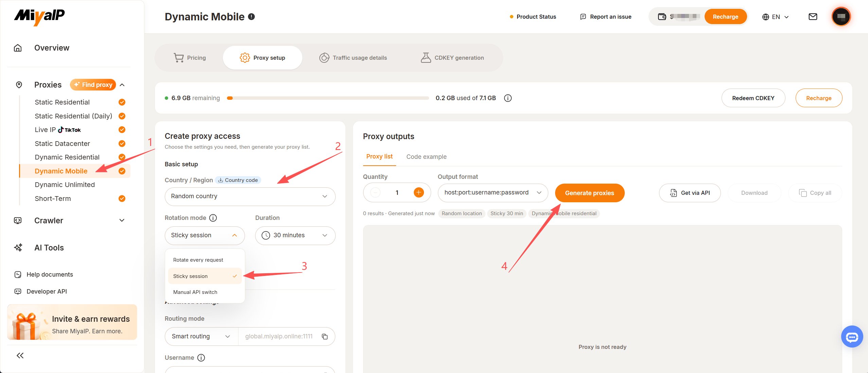Open the Smart routing dropdown
Image resolution: width=868 pixels, height=373 pixels.
tap(201, 336)
